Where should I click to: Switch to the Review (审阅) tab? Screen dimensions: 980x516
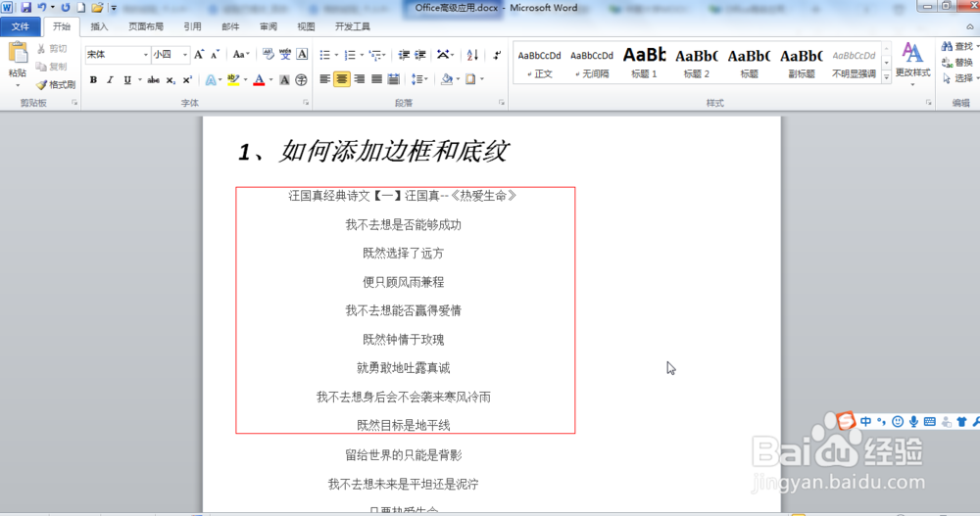click(269, 26)
